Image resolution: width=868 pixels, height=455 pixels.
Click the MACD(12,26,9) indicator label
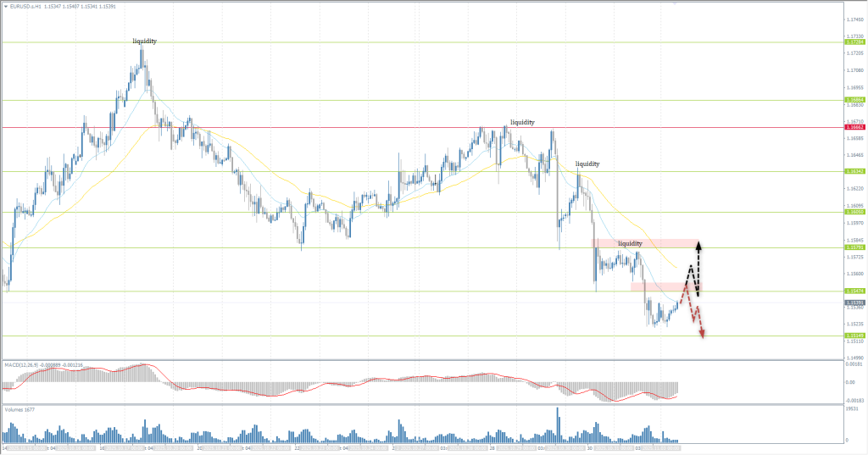(23, 364)
